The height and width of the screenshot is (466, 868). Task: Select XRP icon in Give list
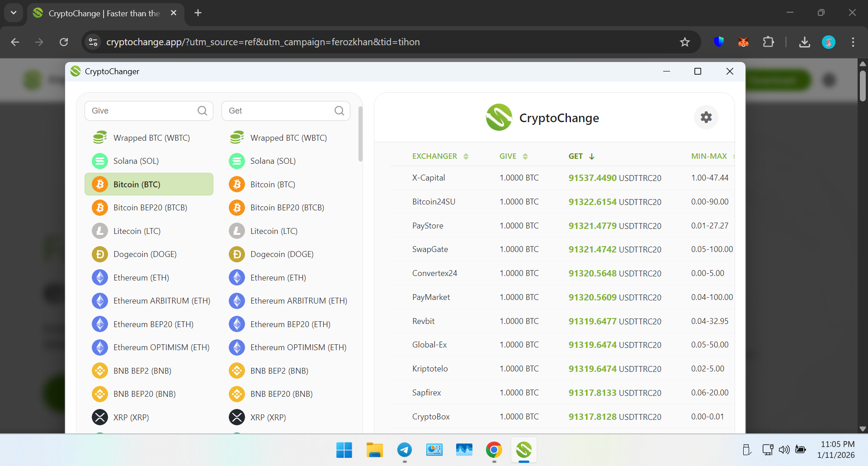coord(100,417)
